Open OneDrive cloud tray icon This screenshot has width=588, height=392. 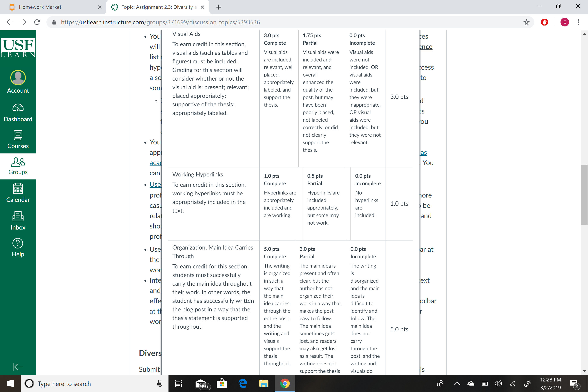coord(471,383)
